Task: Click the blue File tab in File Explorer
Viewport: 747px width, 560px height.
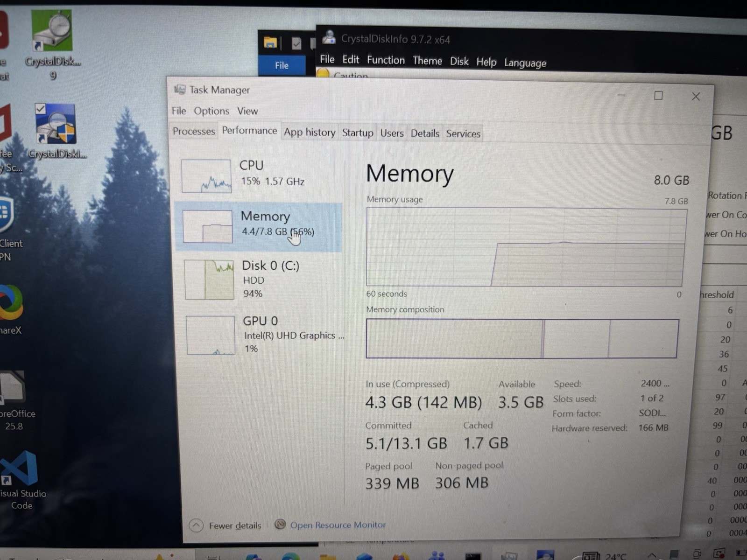Action: (x=282, y=65)
